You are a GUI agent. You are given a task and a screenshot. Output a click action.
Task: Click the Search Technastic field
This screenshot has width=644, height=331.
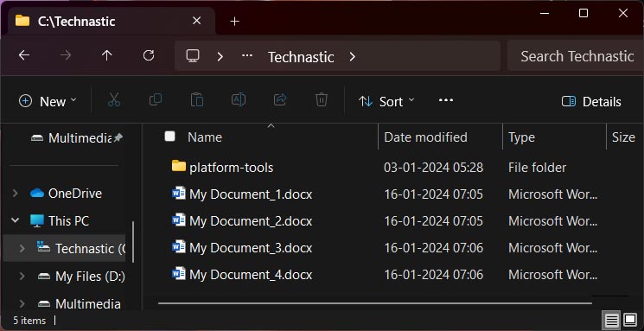click(576, 56)
